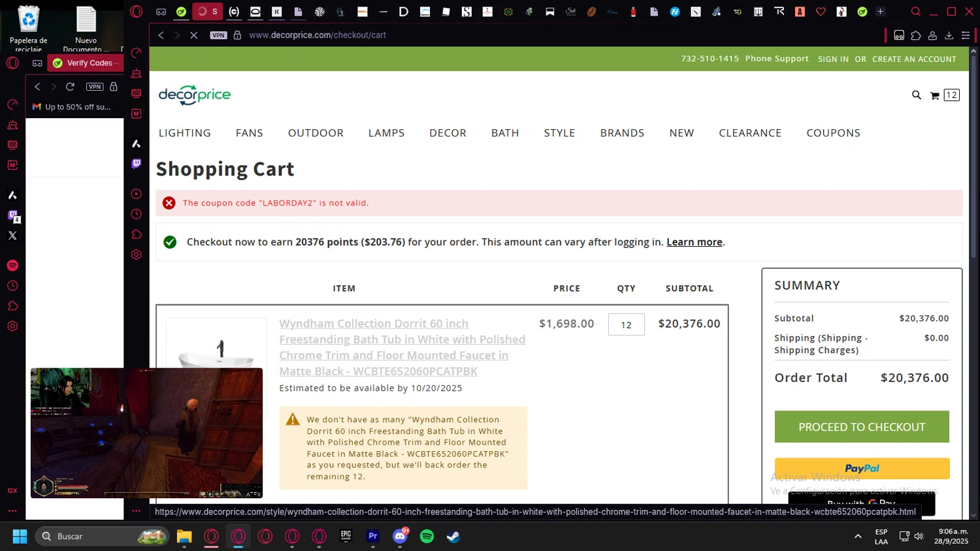The image size is (980, 551).
Task: Open the Easy Setup sliders icon
Action: [966, 35]
